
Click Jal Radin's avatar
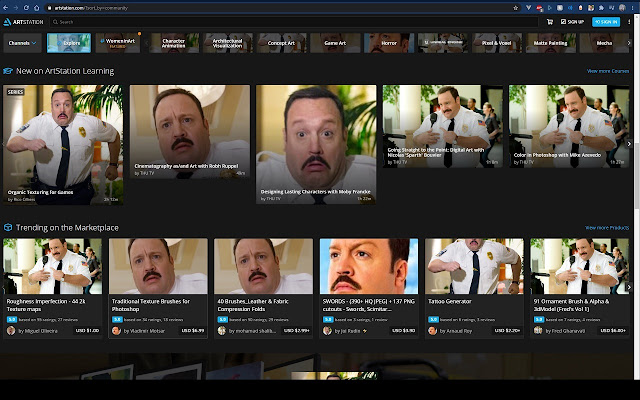click(x=327, y=331)
